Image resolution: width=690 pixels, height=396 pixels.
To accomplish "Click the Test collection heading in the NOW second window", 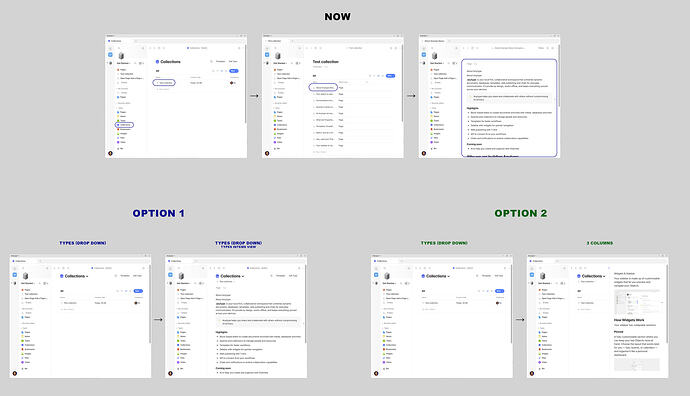I will click(x=326, y=62).
